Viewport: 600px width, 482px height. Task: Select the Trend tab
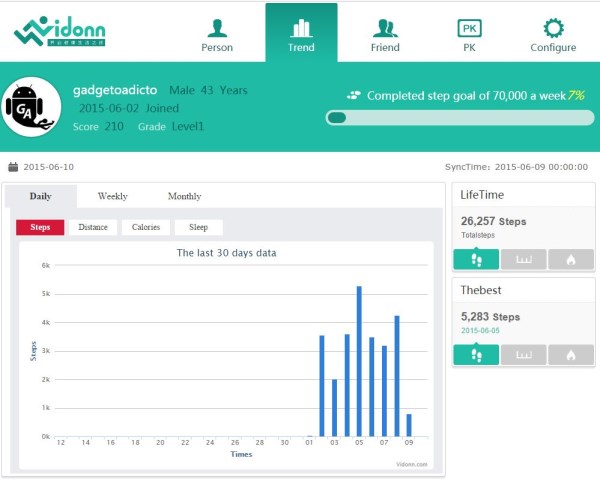coord(301,34)
